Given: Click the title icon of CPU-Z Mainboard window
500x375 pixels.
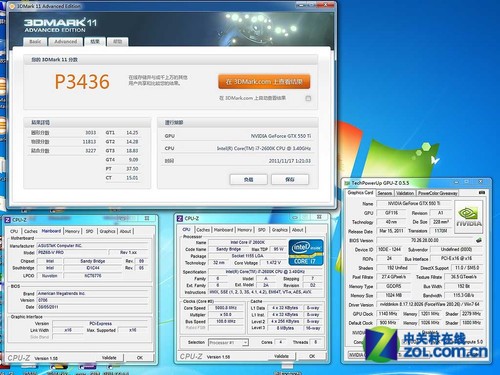Looking at the screenshot, I should [7, 220].
